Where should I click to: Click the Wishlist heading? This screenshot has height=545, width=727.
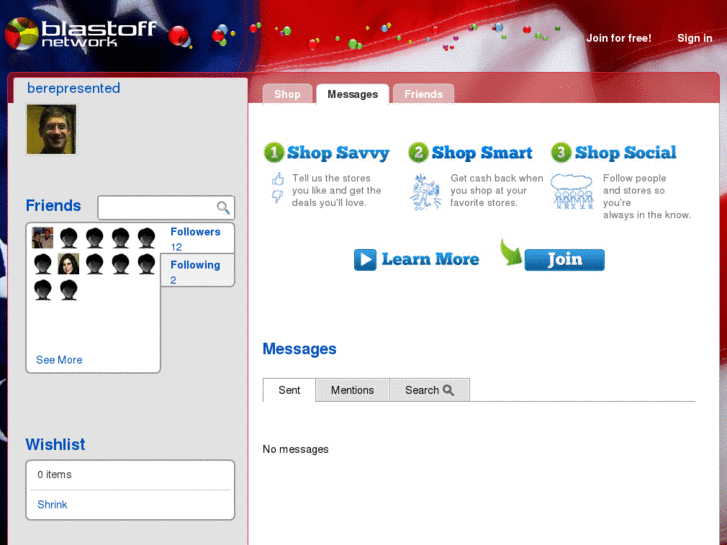[x=55, y=444]
